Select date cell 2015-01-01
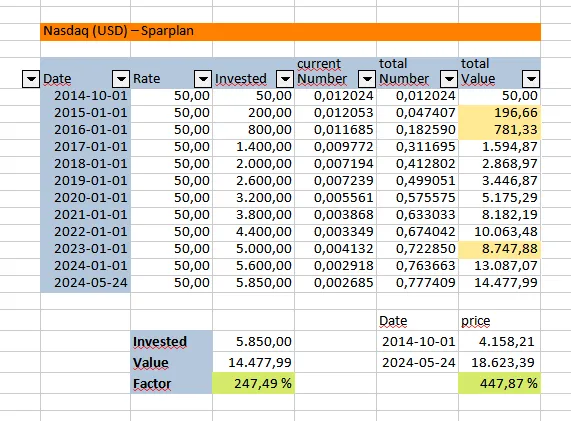 [x=85, y=113]
